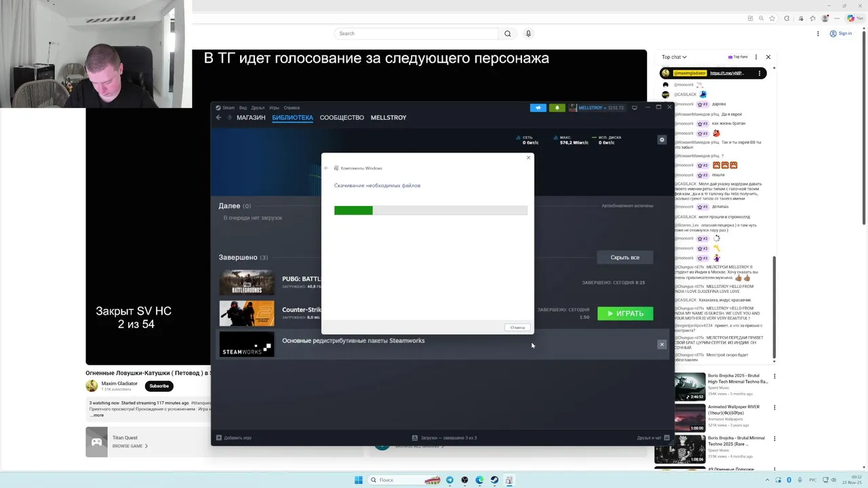868x488 pixels.
Task: Open pinned t.me link in chat
Action: pyautogui.click(x=727, y=73)
